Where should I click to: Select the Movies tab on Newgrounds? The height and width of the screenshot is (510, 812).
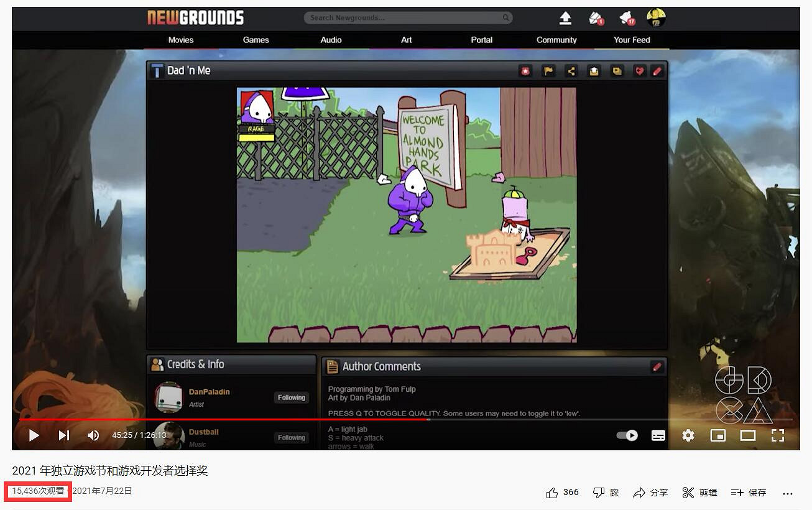(180, 39)
